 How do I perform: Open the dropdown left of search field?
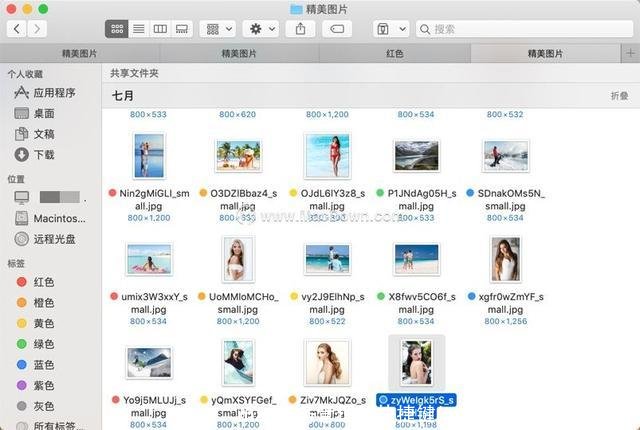(389, 29)
